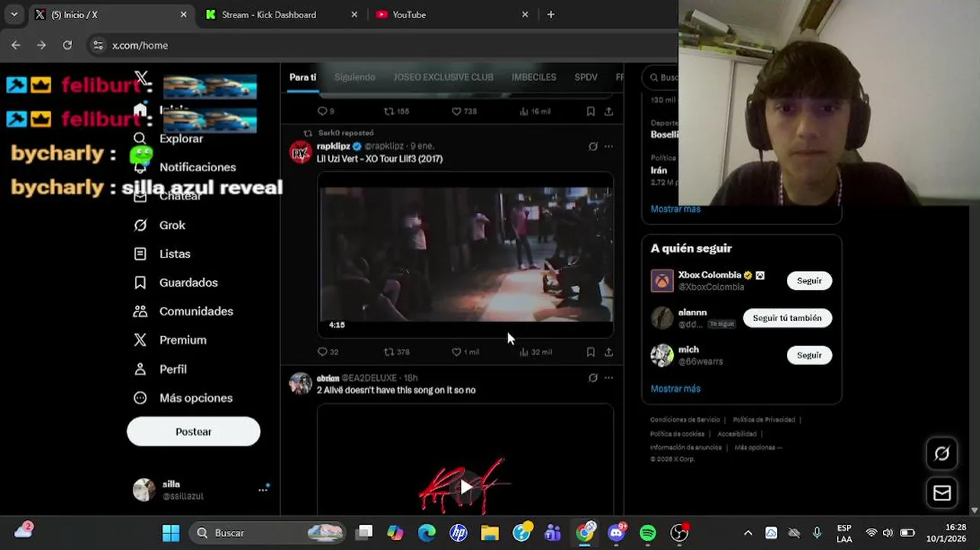Bookmark the post with 16 mil views
The width and height of the screenshot is (980, 550).
(x=591, y=112)
